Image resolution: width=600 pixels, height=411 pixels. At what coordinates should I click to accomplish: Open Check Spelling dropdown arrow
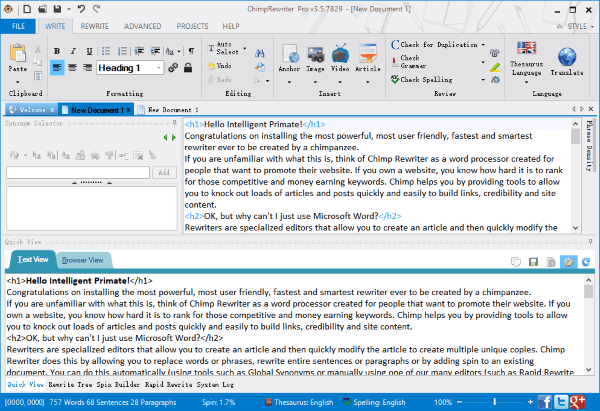pos(483,80)
